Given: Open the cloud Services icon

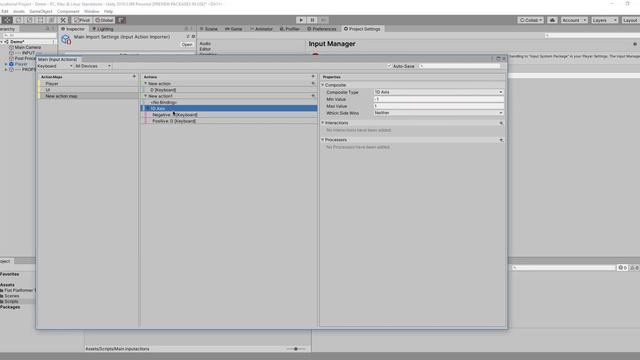Looking at the screenshot, I should point(552,20).
